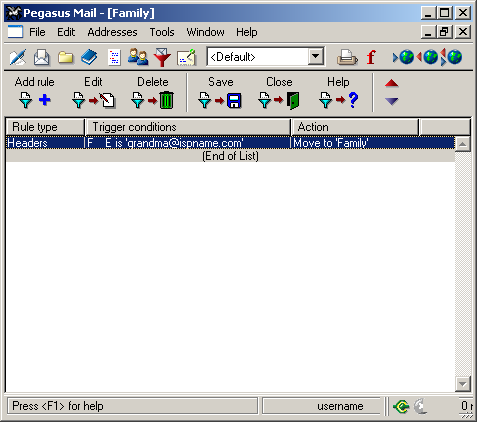Open the Edit menu
This screenshot has width=477, height=422.
pyautogui.click(x=66, y=32)
